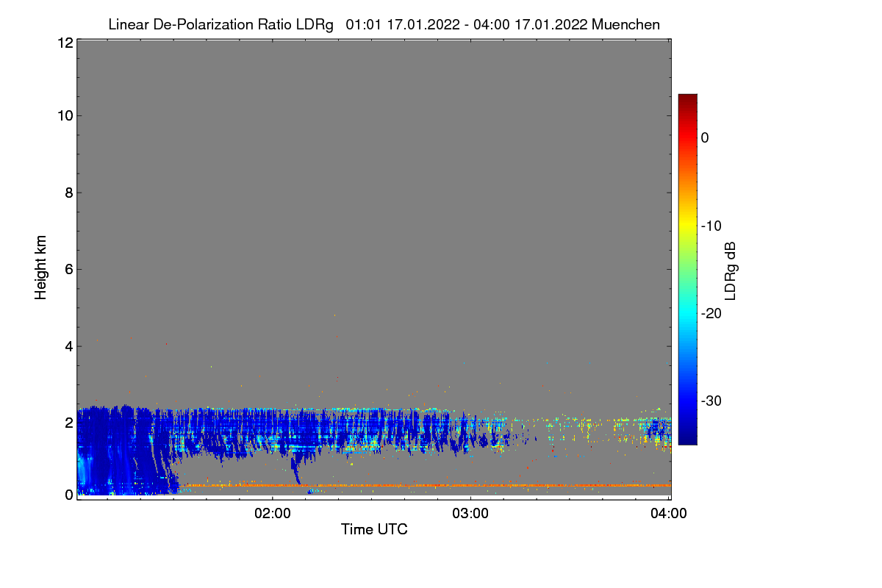882x588 pixels.
Task: Click the 03:00 time tick label
Action: [x=470, y=514]
